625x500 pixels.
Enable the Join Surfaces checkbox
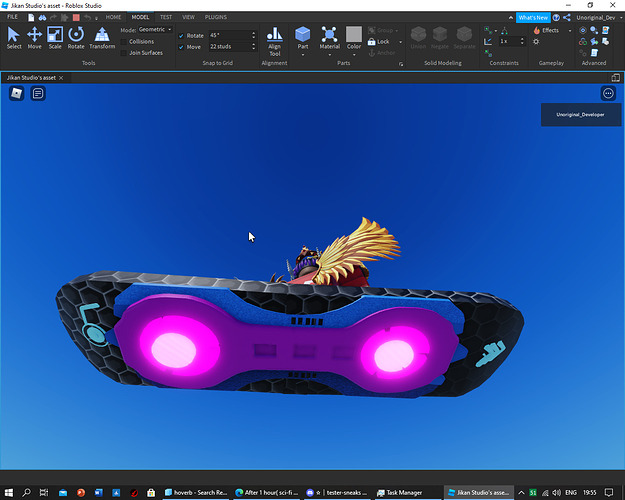tap(124, 53)
